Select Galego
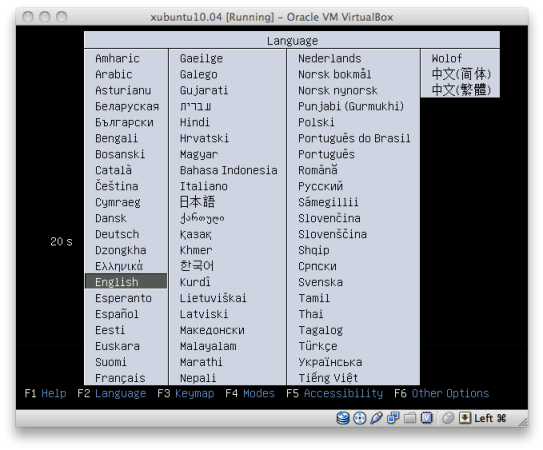The width and height of the screenshot is (543, 450). coord(198,74)
